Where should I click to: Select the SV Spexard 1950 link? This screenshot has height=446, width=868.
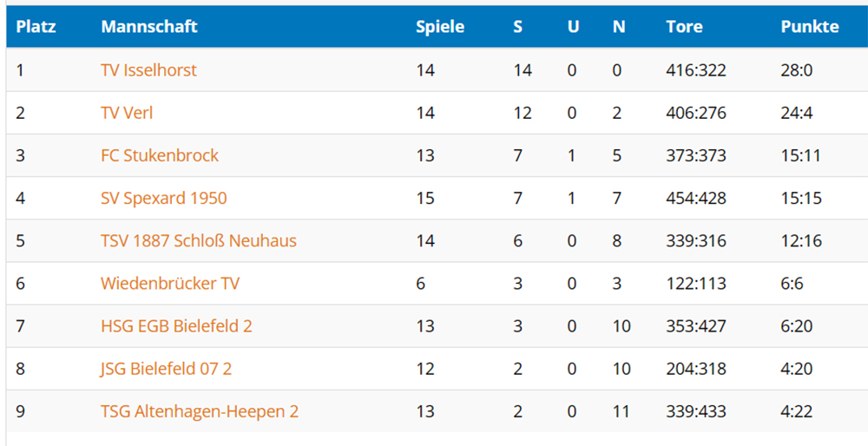click(x=164, y=198)
